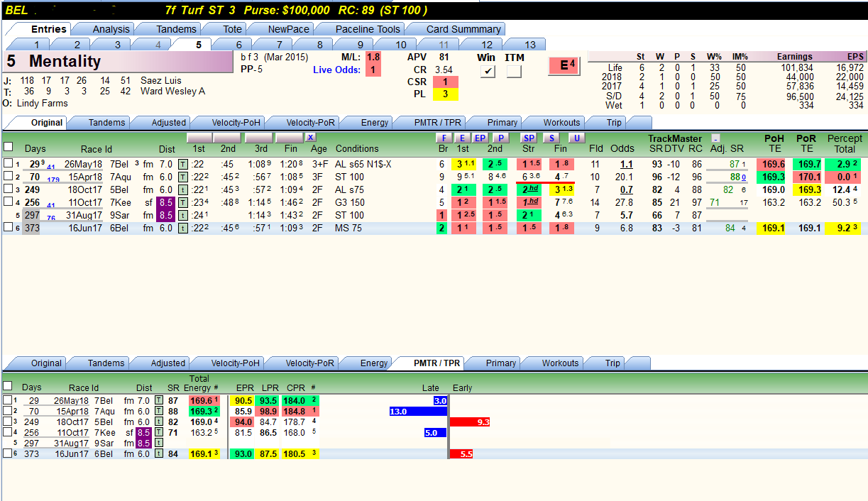The height and width of the screenshot is (501, 868).
Task: Click the S filter button next to SP
Action: [x=552, y=138]
